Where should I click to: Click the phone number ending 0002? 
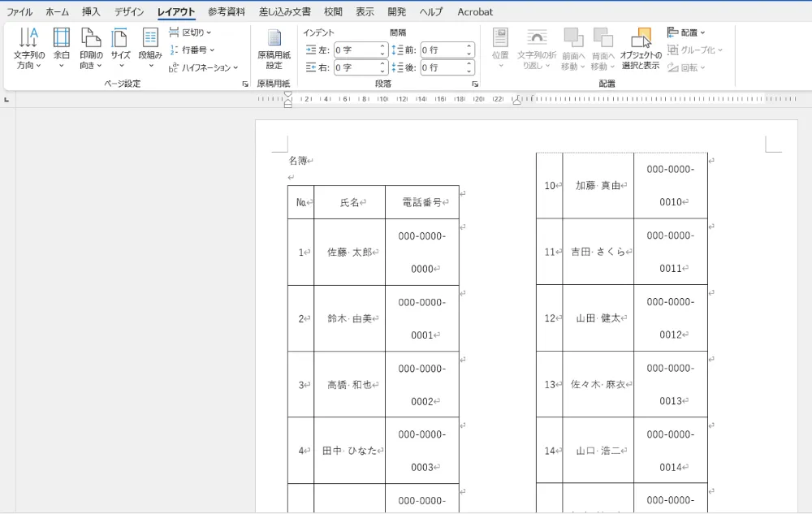pos(422,385)
